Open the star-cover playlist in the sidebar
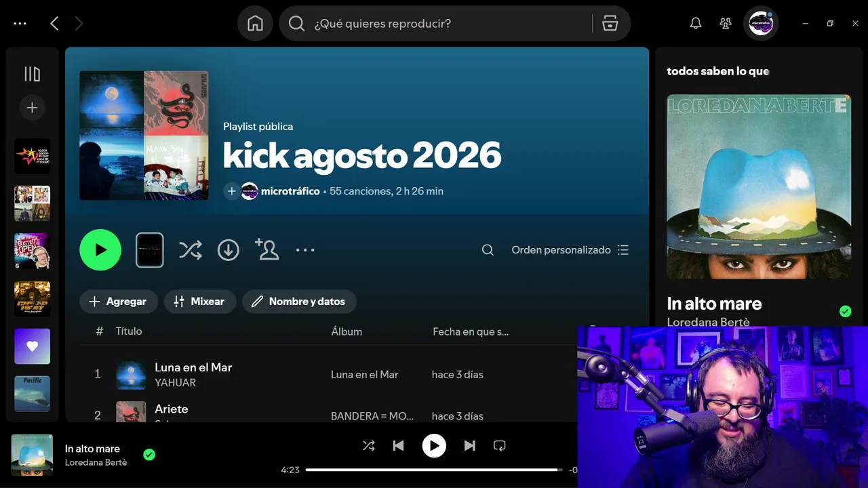The image size is (868, 488). point(33,156)
